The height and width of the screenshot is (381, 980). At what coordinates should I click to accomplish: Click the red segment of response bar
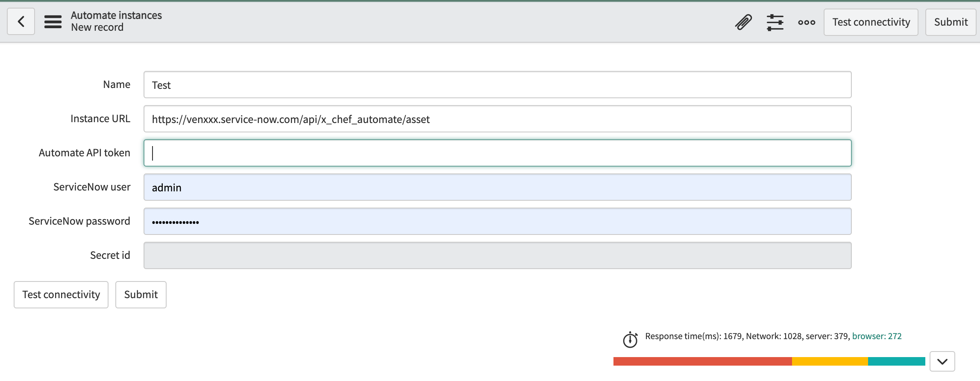pos(702,361)
